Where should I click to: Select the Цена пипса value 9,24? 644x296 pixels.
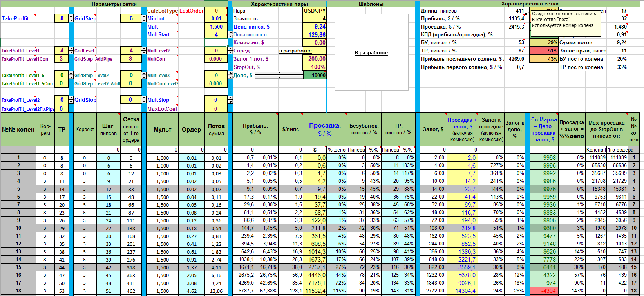315,27
